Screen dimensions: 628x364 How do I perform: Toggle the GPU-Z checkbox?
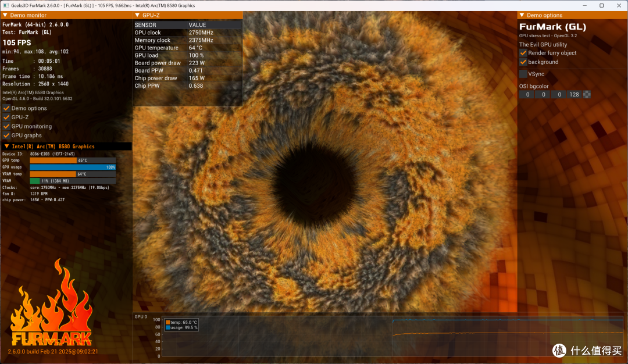click(6, 117)
